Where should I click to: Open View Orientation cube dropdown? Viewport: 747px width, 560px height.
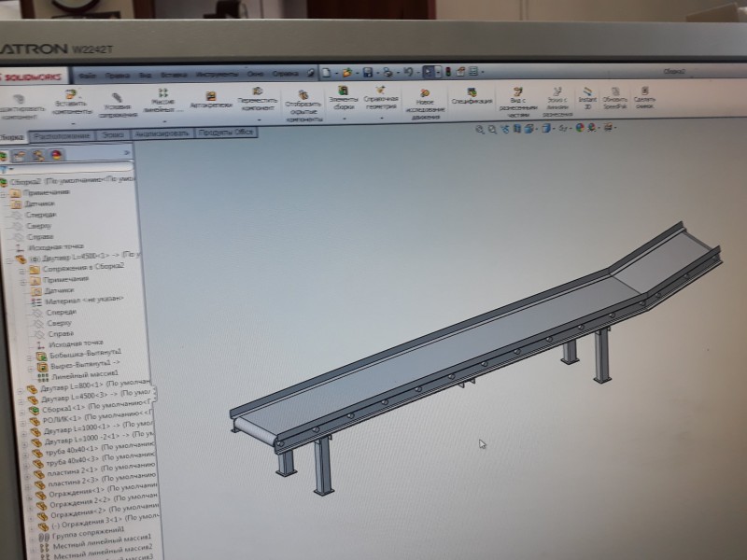[529, 129]
